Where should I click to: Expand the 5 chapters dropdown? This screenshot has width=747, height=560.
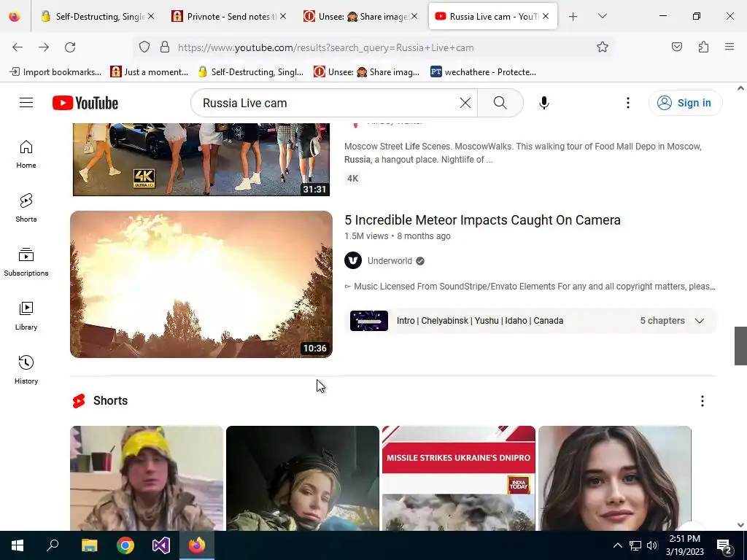tap(699, 321)
